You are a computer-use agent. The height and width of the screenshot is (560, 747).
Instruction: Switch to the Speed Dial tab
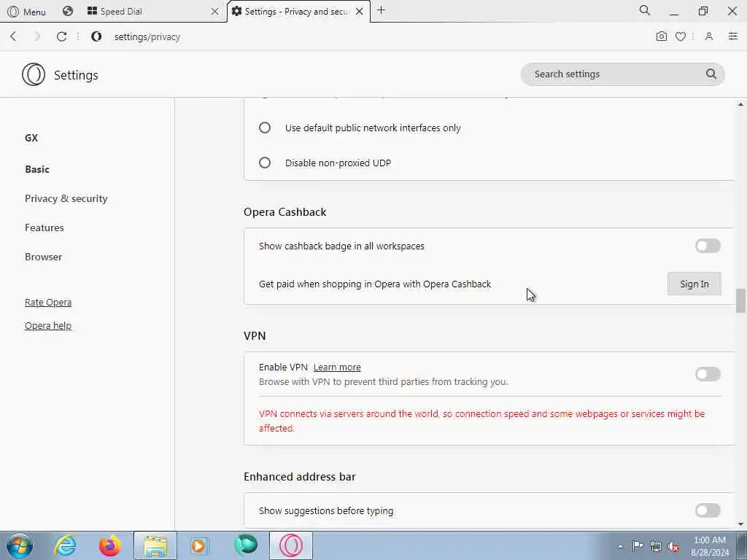(x=147, y=12)
